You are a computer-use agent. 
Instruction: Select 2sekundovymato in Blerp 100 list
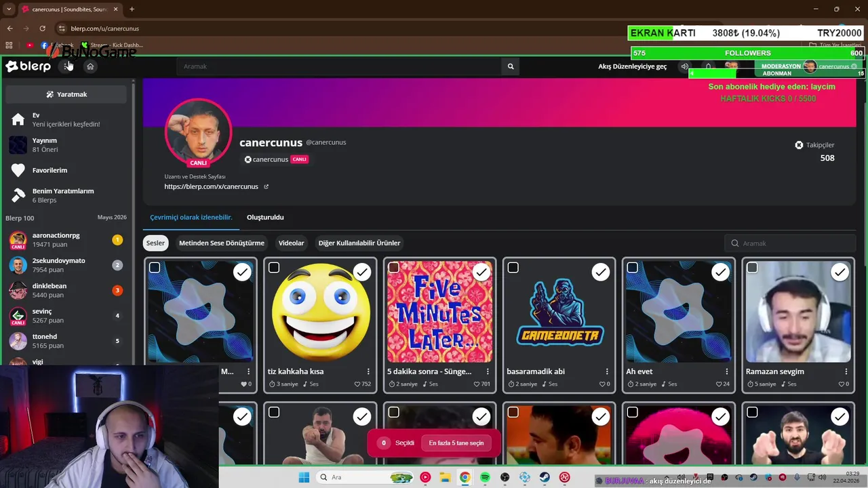[66, 265]
